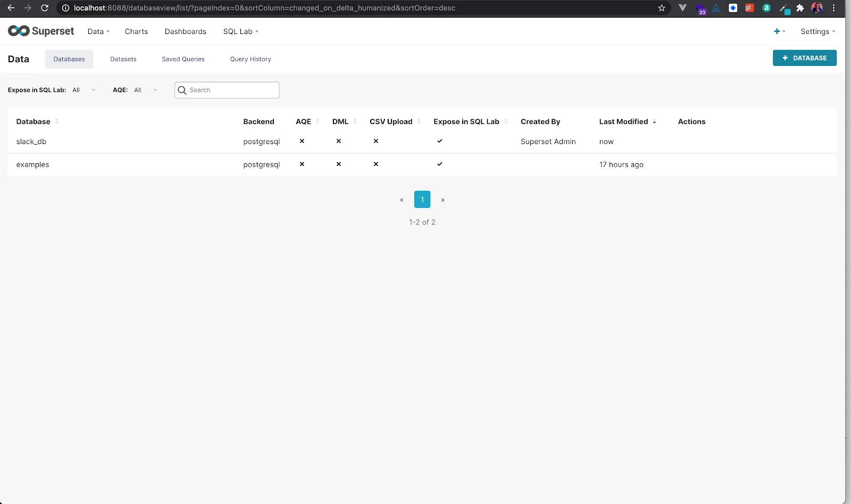Go to previous page with « arrow

(x=402, y=200)
